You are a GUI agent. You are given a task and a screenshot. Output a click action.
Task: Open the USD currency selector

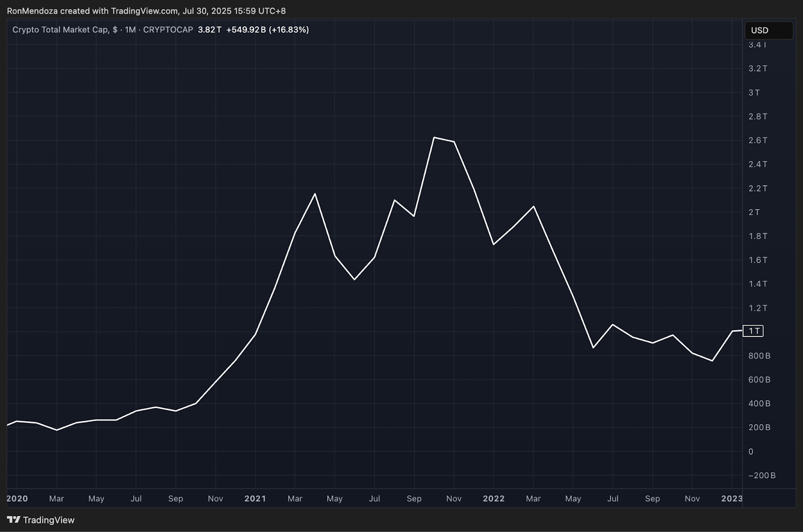[768, 30]
